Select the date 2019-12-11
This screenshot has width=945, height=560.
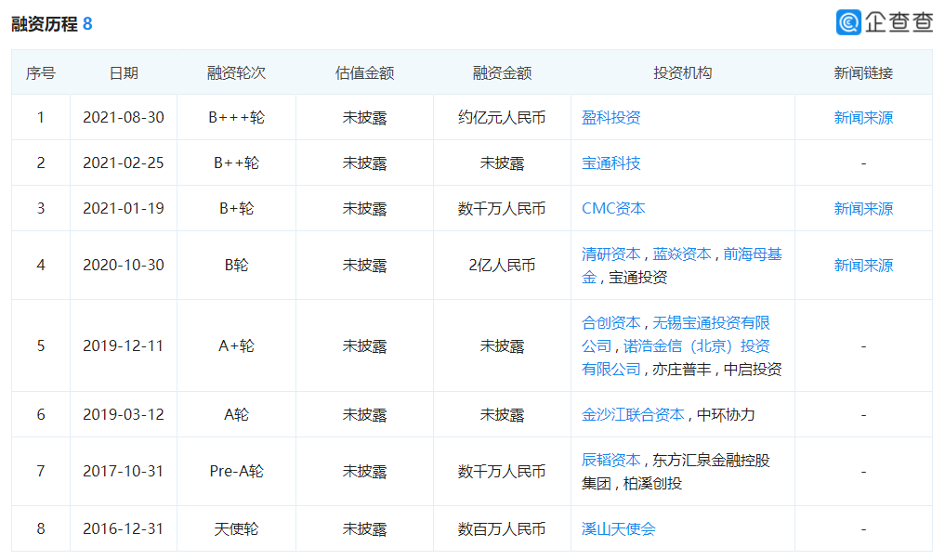click(x=124, y=345)
